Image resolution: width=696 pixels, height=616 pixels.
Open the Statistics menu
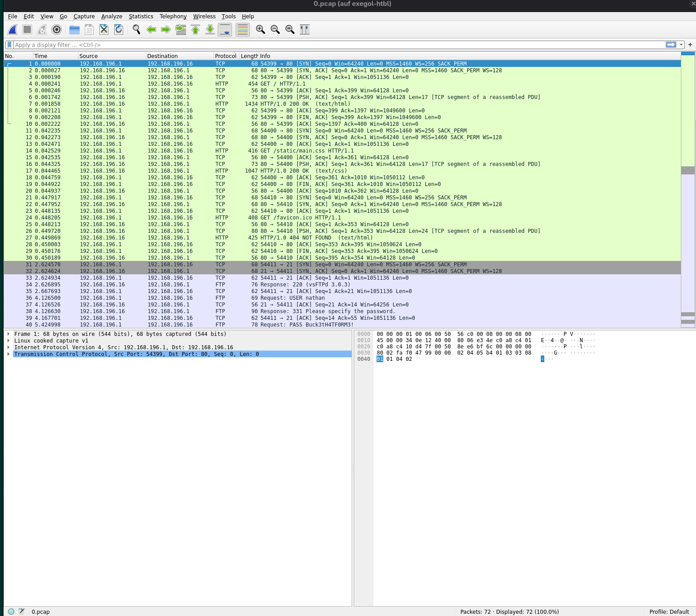click(x=141, y=16)
